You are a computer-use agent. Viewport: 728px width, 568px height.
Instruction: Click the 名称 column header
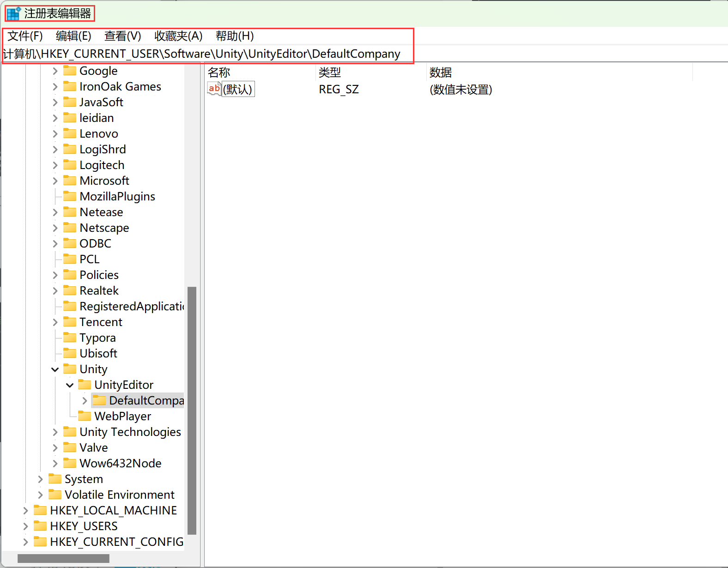click(x=260, y=73)
